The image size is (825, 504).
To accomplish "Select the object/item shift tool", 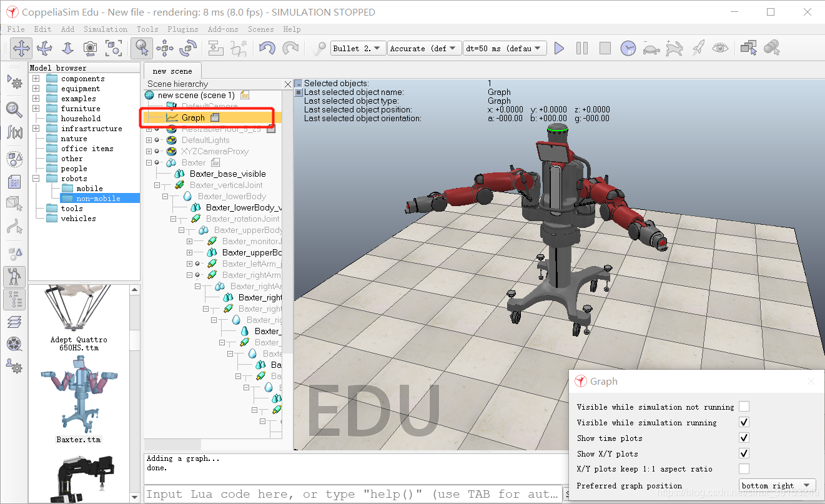I will [165, 48].
